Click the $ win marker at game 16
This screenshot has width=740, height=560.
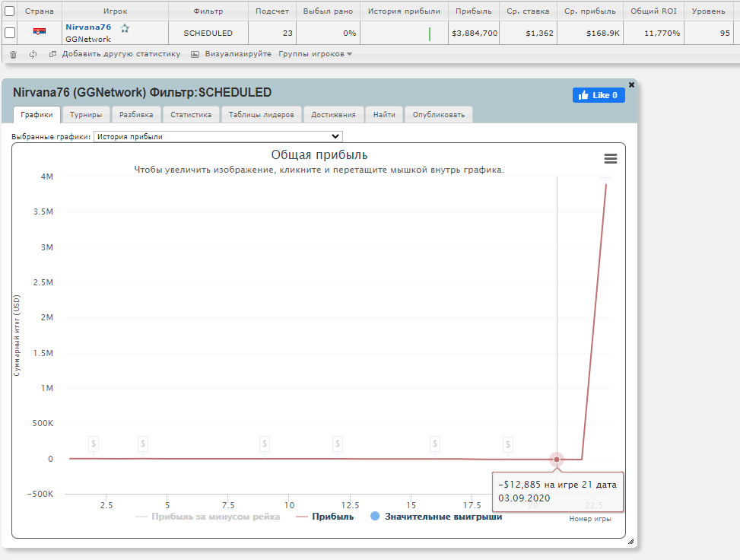click(435, 444)
